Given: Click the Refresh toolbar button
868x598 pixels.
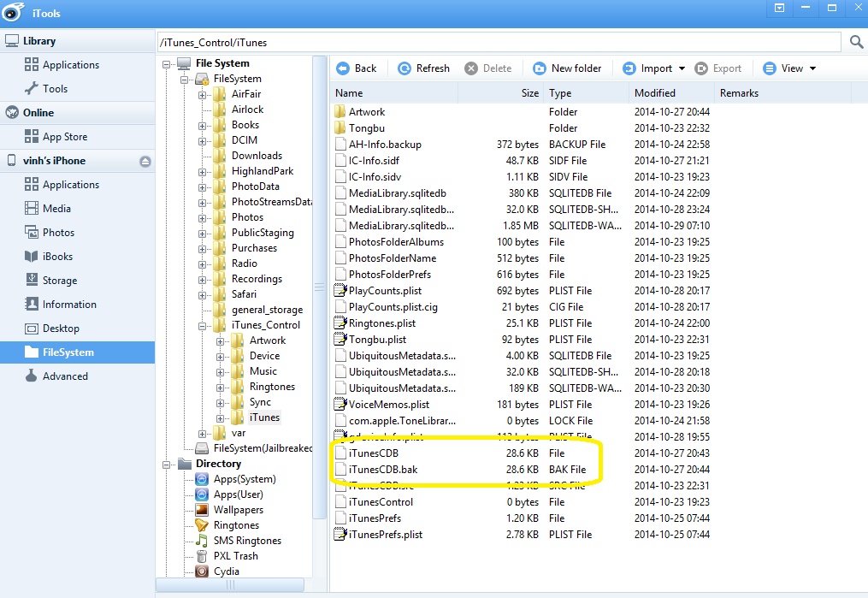Looking at the screenshot, I should 423,68.
